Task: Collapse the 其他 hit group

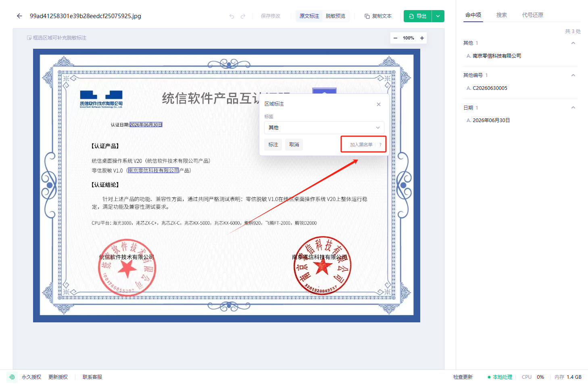Action: 573,43
